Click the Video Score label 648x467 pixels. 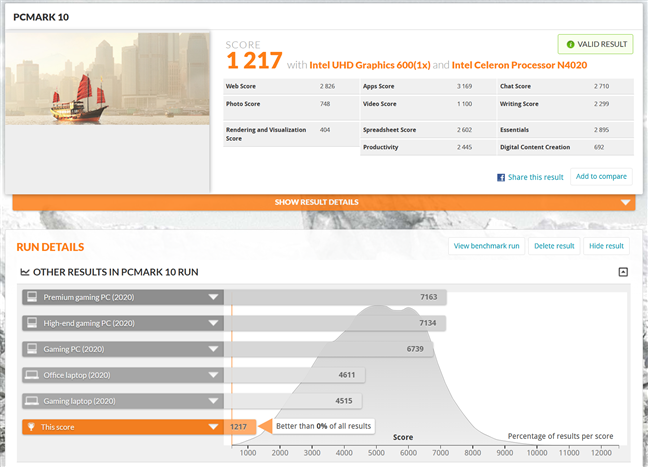point(379,104)
